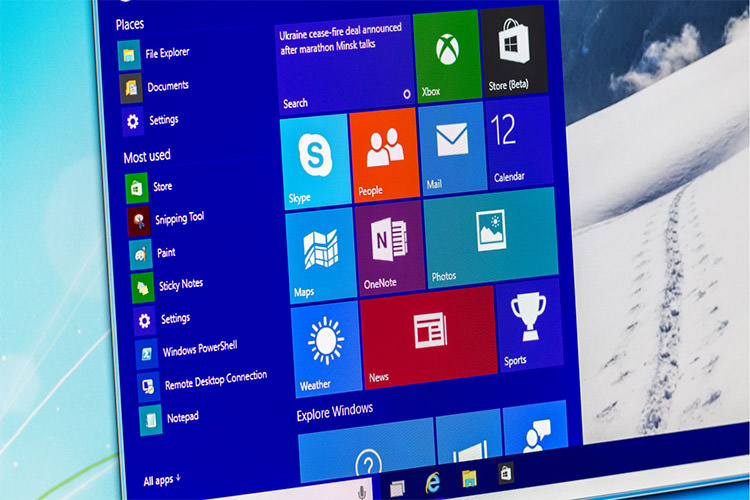Open the Search news headline tile
Image resolution: width=750 pixels, height=500 pixels.
coord(345,66)
